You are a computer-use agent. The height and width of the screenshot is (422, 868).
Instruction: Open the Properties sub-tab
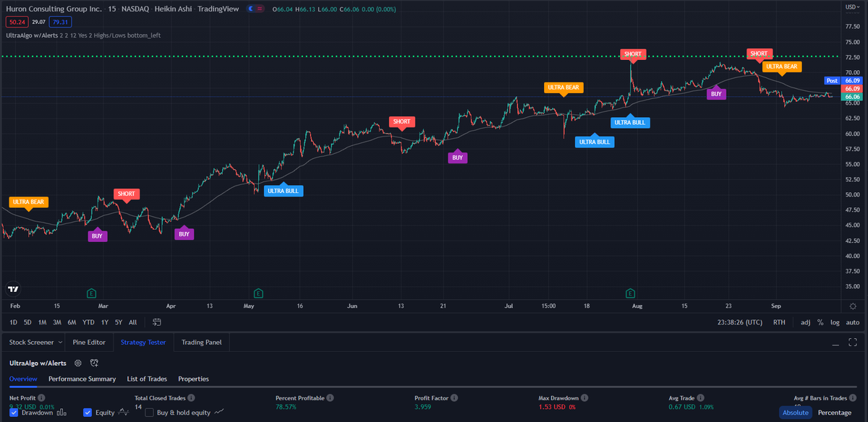tap(193, 379)
